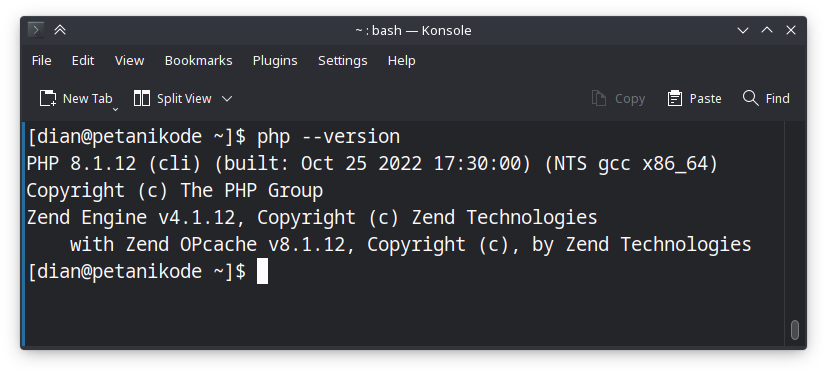827x374 pixels.
Task: Click the Paste clipboard icon
Action: (x=675, y=98)
